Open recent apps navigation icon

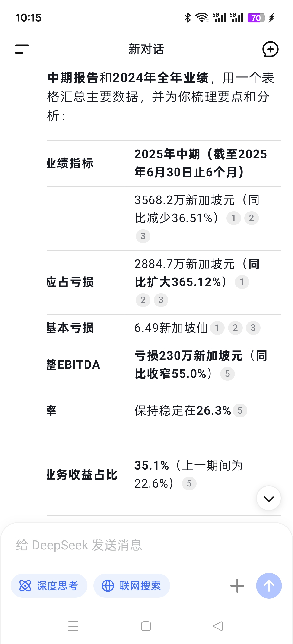[73, 626]
